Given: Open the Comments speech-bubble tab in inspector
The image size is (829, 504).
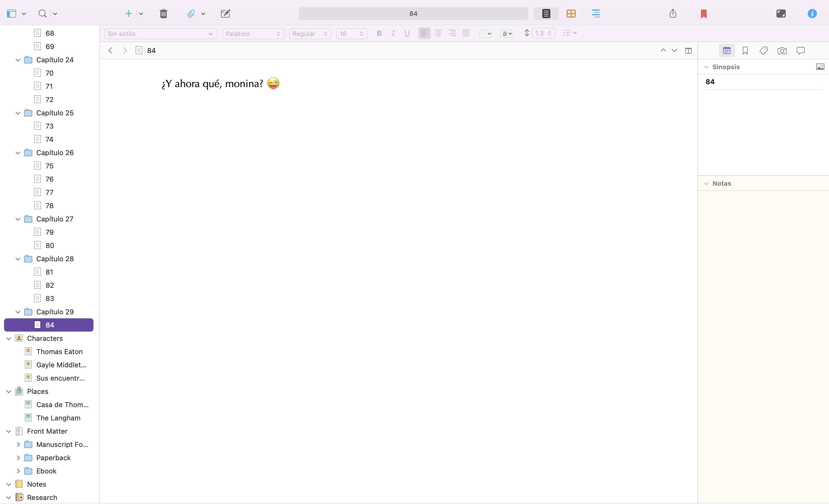Looking at the screenshot, I should tap(800, 51).
